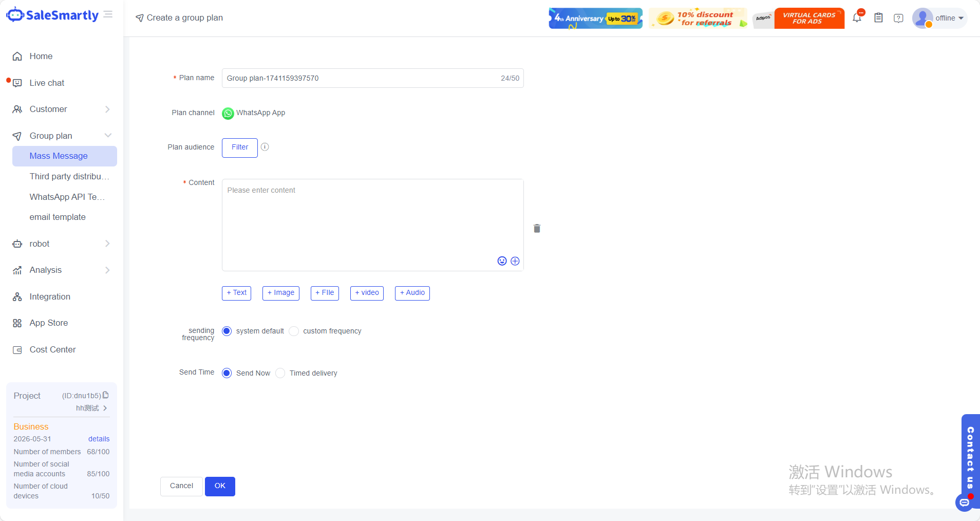980x521 pixels.
Task: Open the help question mark icon
Action: point(898,18)
